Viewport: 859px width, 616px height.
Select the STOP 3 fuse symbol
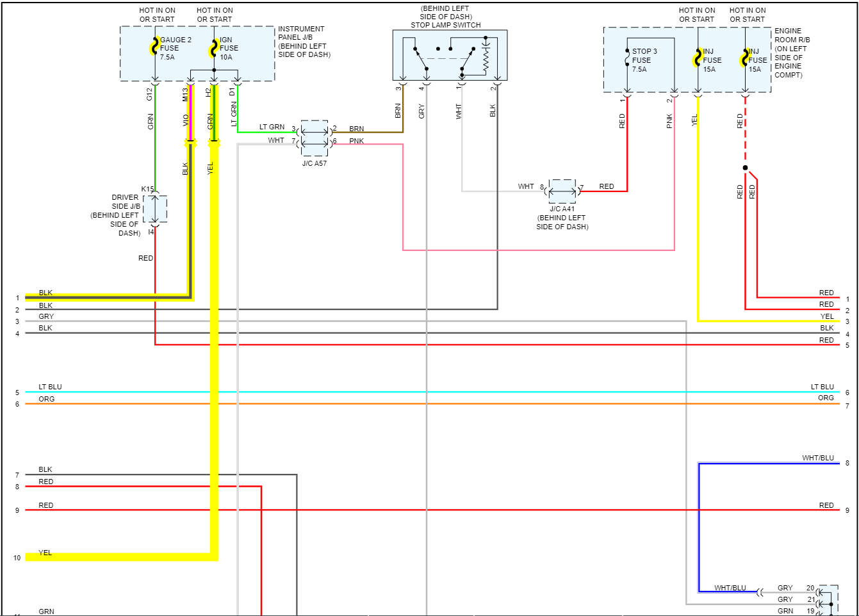[x=626, y=58]
